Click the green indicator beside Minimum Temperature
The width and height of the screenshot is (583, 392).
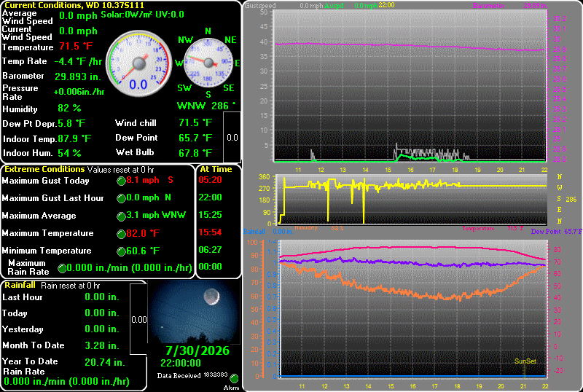pyautogui.click(x=121, y=252)
